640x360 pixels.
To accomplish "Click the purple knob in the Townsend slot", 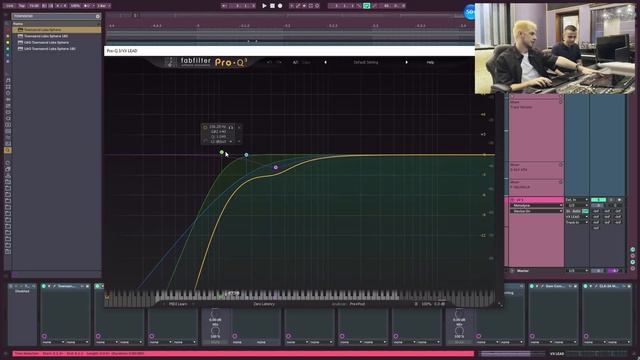I will [44, 336].
